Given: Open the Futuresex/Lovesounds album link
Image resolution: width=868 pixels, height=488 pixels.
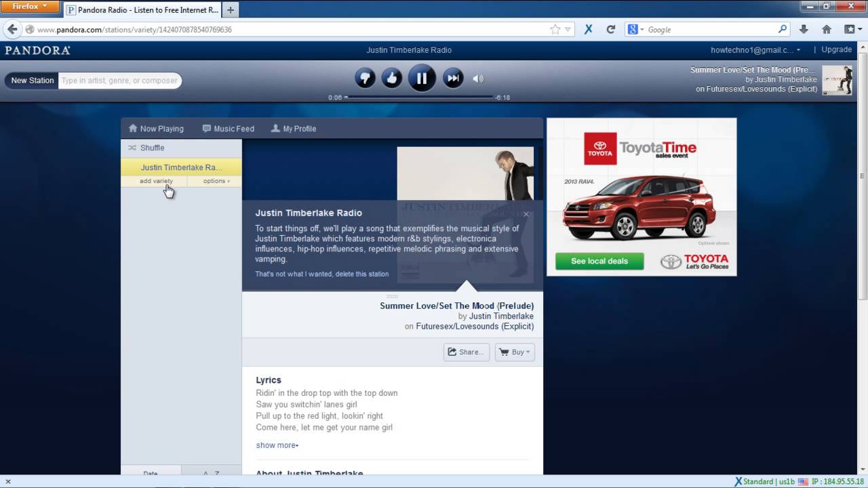Looking at the screenshot, I should tap(475, 326).
